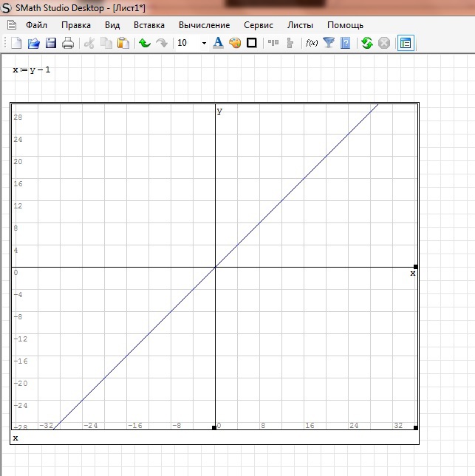Paste from clipboard with the Paste icon
Image resolution: width=475 pixels, height=476 pixels.
[123, 43]
